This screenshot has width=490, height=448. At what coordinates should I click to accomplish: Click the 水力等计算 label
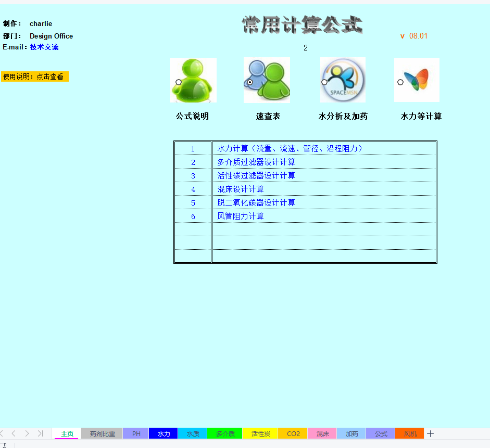pos(421,117)
